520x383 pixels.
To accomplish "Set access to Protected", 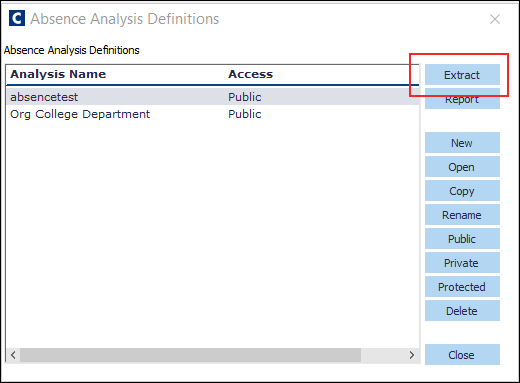I will point(462,287).
